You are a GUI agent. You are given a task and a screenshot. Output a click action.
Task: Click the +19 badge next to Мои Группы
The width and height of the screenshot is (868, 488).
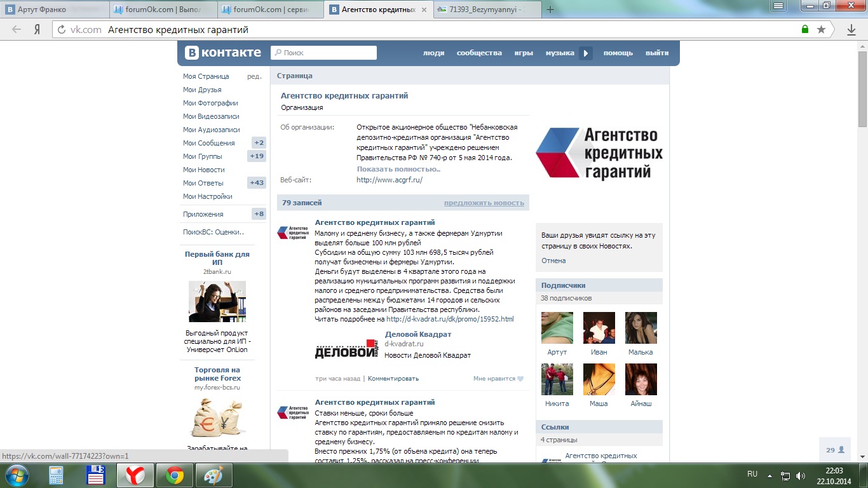click(x=257, y=156)
